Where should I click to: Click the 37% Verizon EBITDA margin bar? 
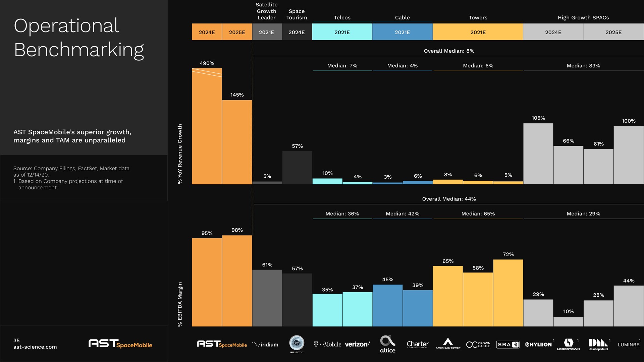(358, 309)
